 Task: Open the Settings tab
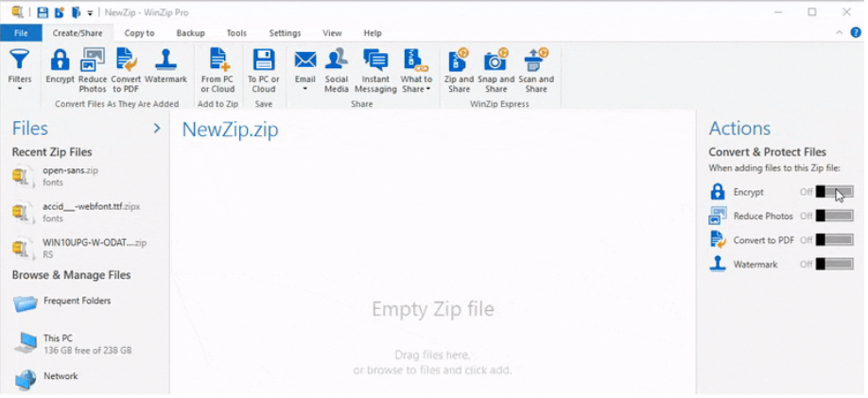[x=286, y=33]
